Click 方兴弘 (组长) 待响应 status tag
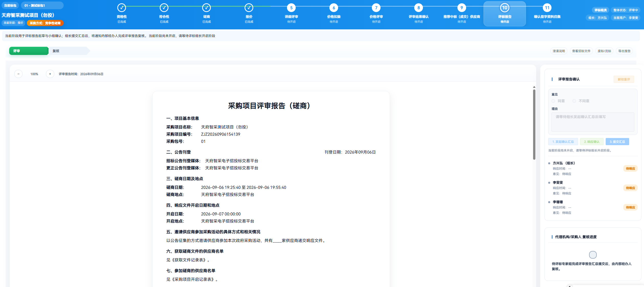 pyautogui.click(x=630, y=168)
